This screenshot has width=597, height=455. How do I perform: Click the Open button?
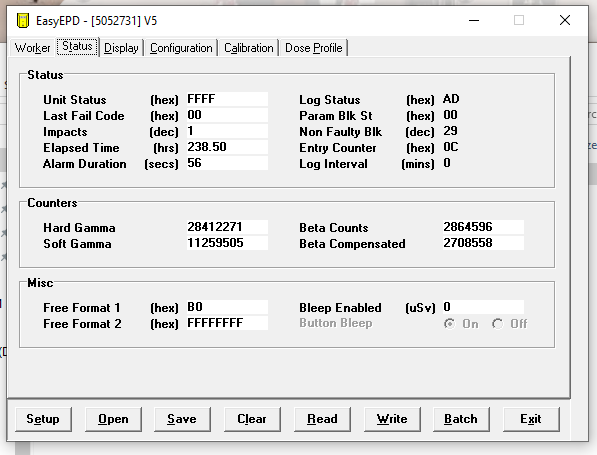(x=113, y=419)
